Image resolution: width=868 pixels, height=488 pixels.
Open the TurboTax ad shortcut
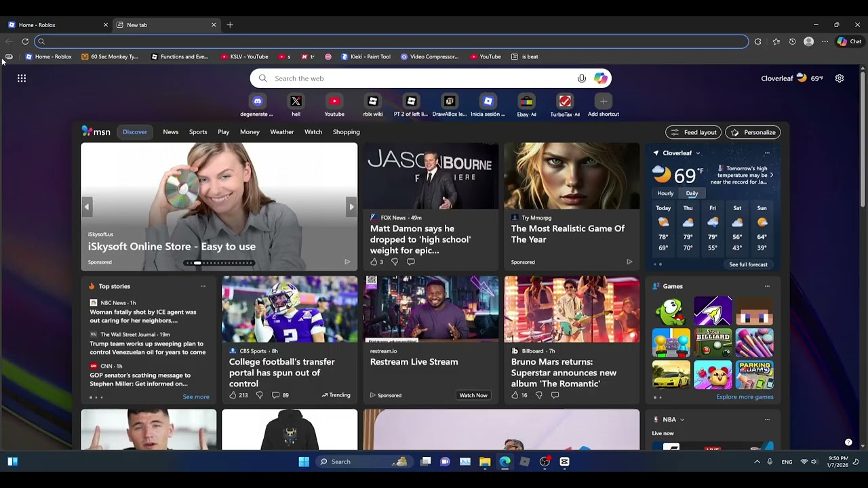565,105
